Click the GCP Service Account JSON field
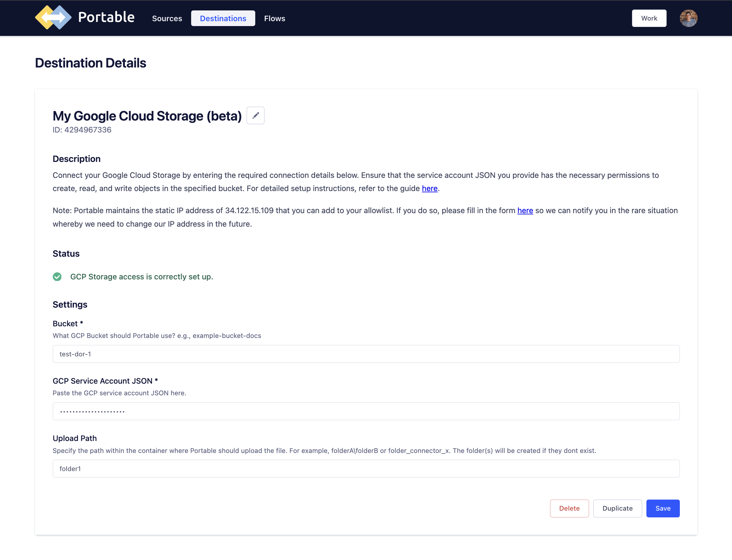The width and height of the screenshot is (732, 560). (366, 411)
